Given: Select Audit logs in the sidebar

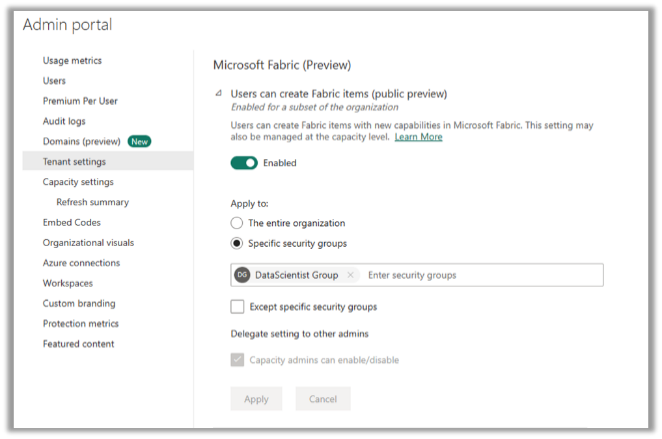Looking at the screenshot, I should tap(64, 121).
